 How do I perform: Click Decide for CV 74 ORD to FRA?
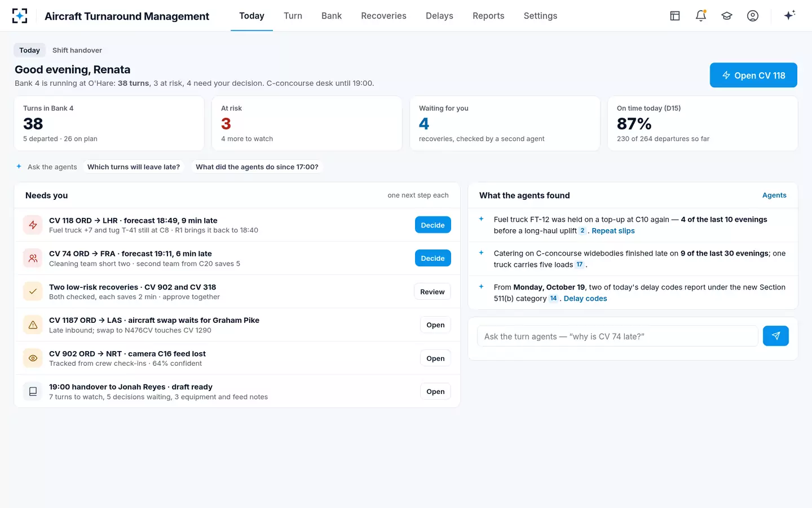click(x=433, y=259)
